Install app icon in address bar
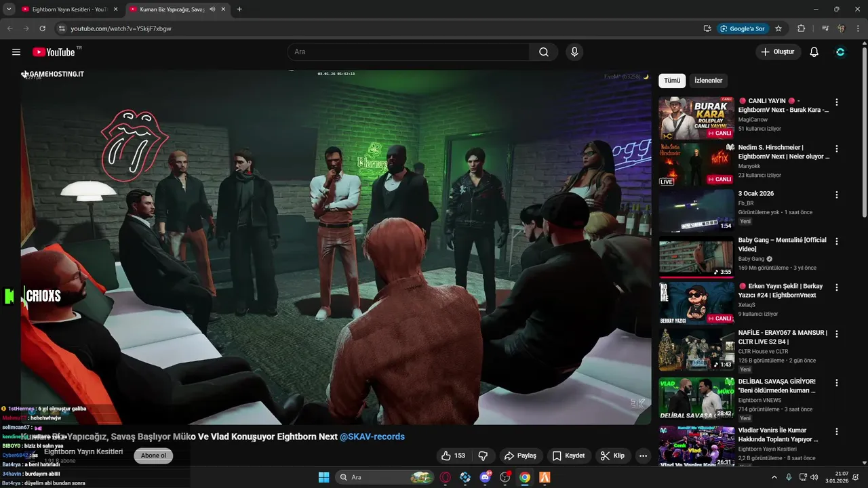The height and width of the screenshot is (488, 868). [707, 28]
